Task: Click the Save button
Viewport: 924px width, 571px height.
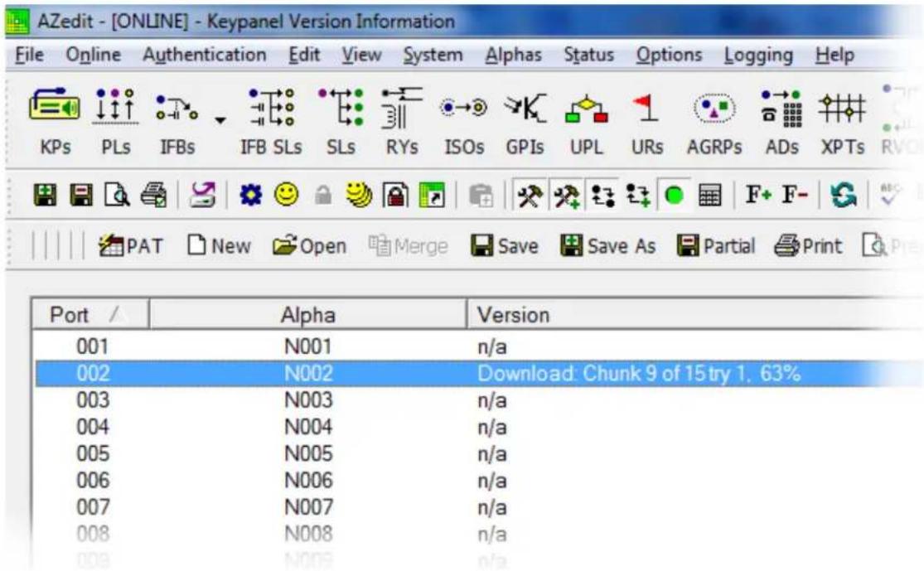Action: 505,246
